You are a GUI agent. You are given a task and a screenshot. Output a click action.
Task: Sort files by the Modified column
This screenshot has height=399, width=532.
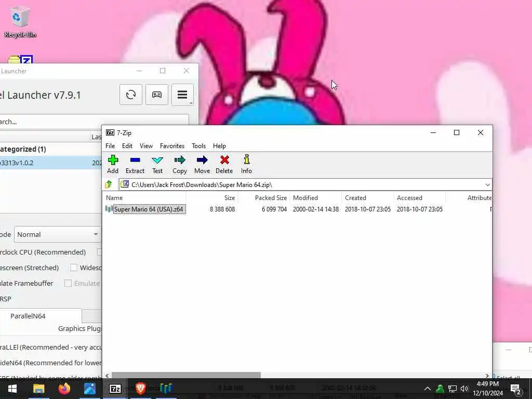tap(316, 198)
